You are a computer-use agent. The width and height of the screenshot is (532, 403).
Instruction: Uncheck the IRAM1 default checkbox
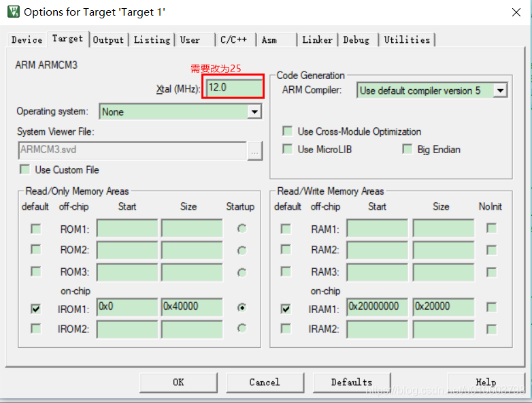286,308
